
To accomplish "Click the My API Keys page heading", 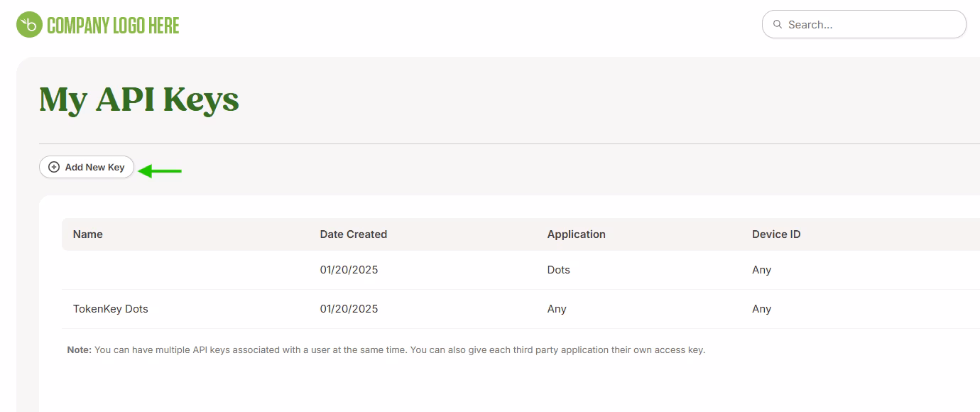I will tap(138, 99).
